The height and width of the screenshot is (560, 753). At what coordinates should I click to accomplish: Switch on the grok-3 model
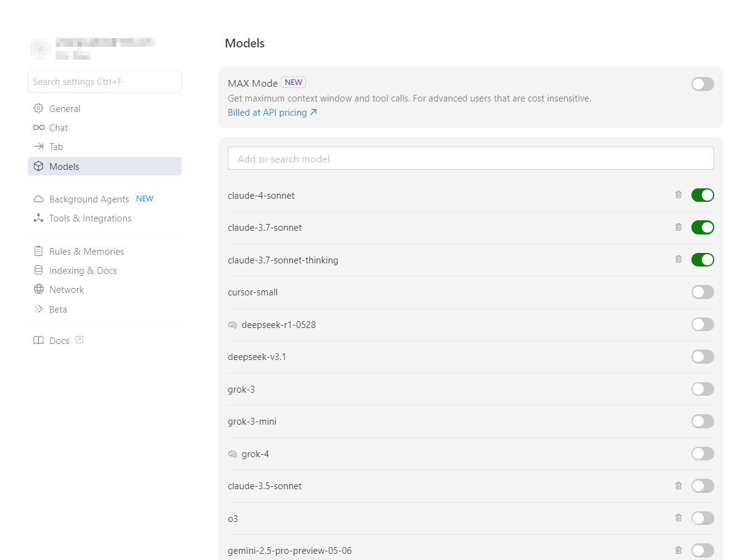pyautogui.click(x=703, y=389)
